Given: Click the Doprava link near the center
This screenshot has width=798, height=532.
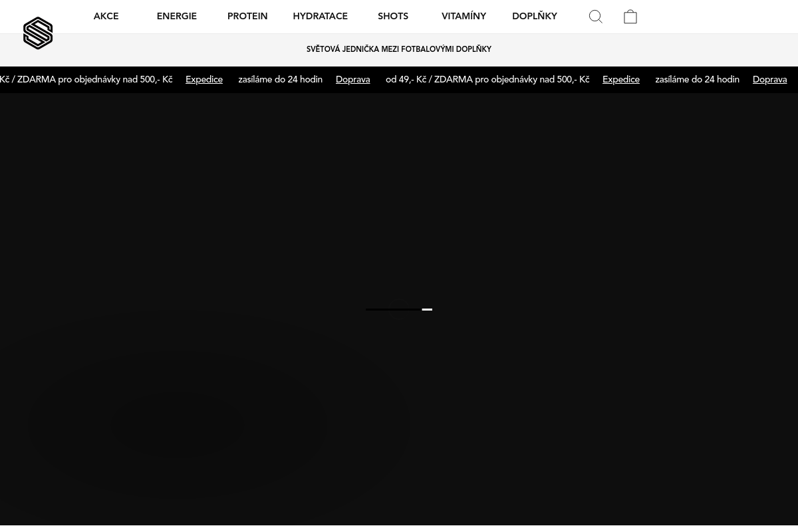Looking at the screenshot, I should click(352, 80).
